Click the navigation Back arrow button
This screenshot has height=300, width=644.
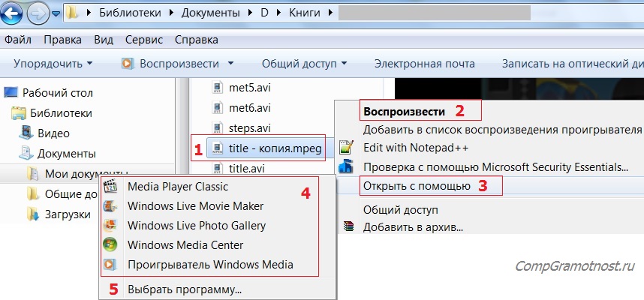click(13, 12)
